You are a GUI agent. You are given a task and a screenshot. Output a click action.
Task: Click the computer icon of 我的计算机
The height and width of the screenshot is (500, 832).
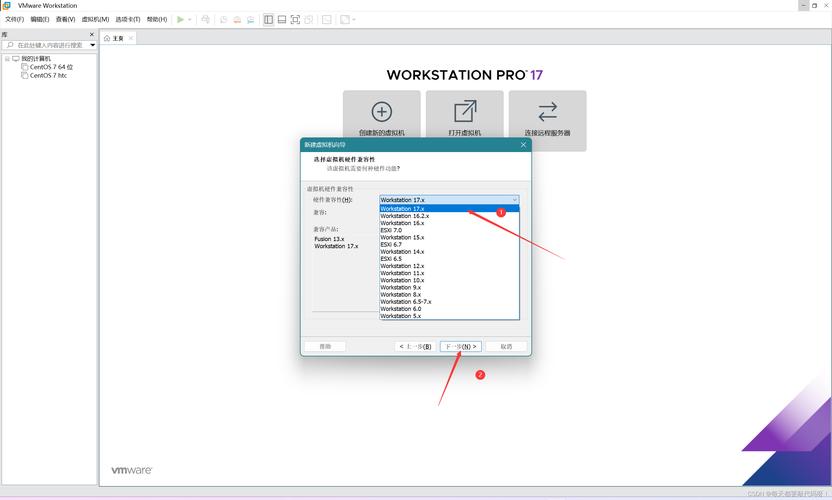16,59
